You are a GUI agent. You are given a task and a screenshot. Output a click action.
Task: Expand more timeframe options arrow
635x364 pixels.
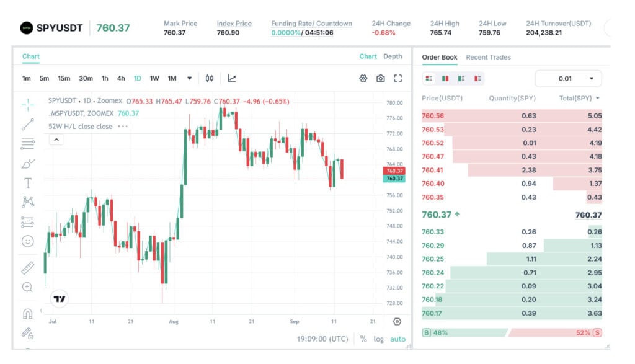(x=189, y=78)
